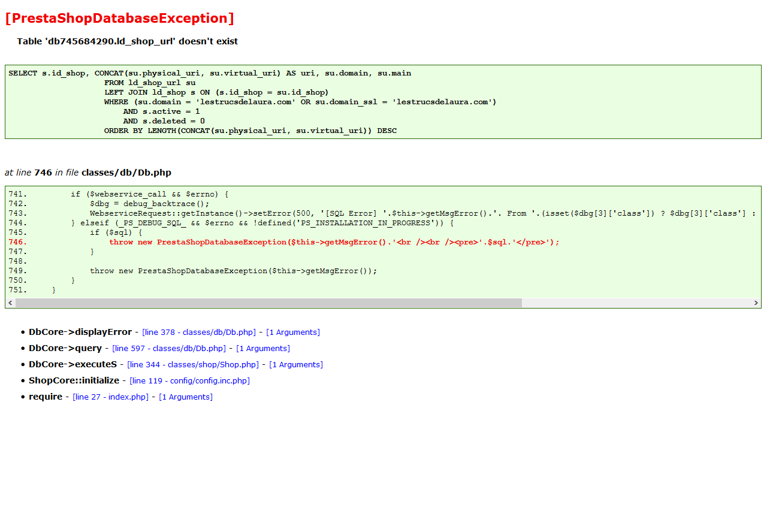Screen dimensions: 767x532
Task: Click code line 742 debug_backtrace
Action: coord(150,204)
